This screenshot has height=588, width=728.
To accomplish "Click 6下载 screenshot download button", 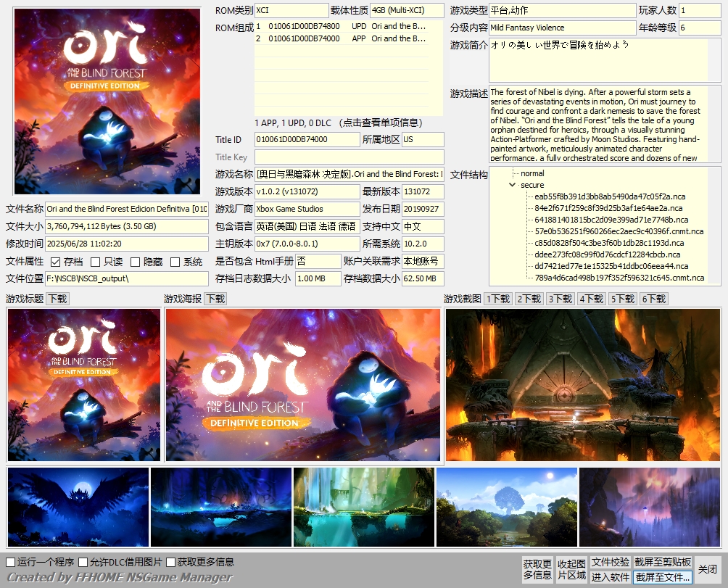I will click(x=654, y=299).
